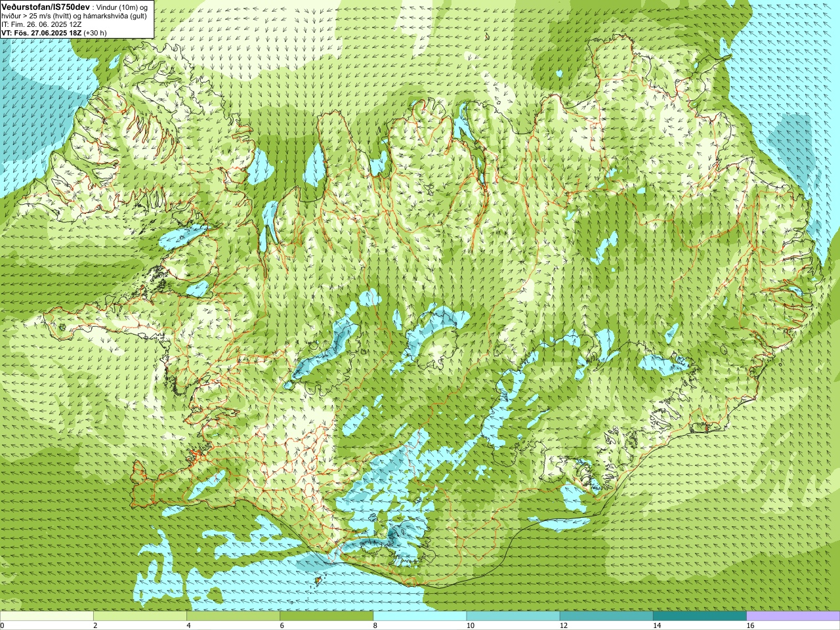Viewport: 840px width, 630px height.
Task: Click the legend label '10'
Action: click(x=471, y=626)
